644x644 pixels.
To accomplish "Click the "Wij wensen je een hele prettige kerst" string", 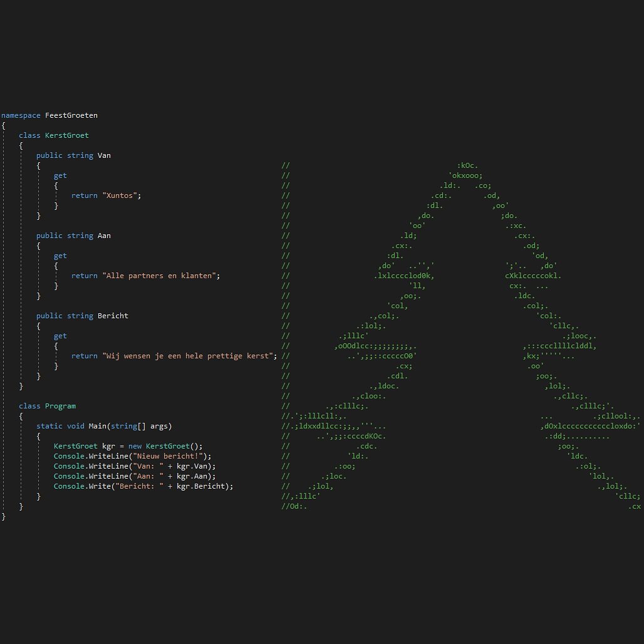I will tap(188, 356).
